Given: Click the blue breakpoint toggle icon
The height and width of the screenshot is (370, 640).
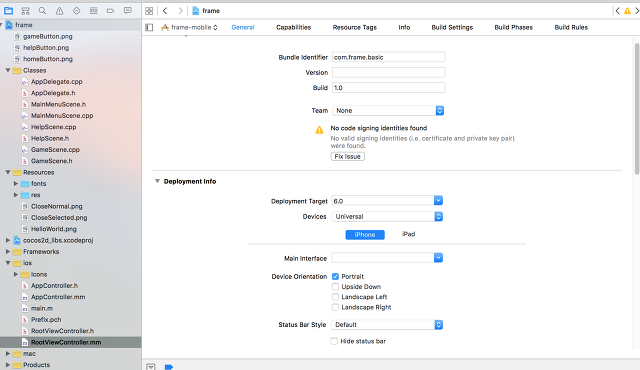Looking at the screenshot, I should (169, 367).
